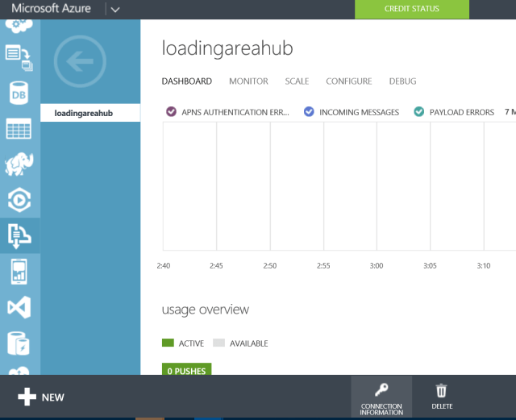Click the New plus button
Screen dimensions: 516x420
tap(41, 397)
